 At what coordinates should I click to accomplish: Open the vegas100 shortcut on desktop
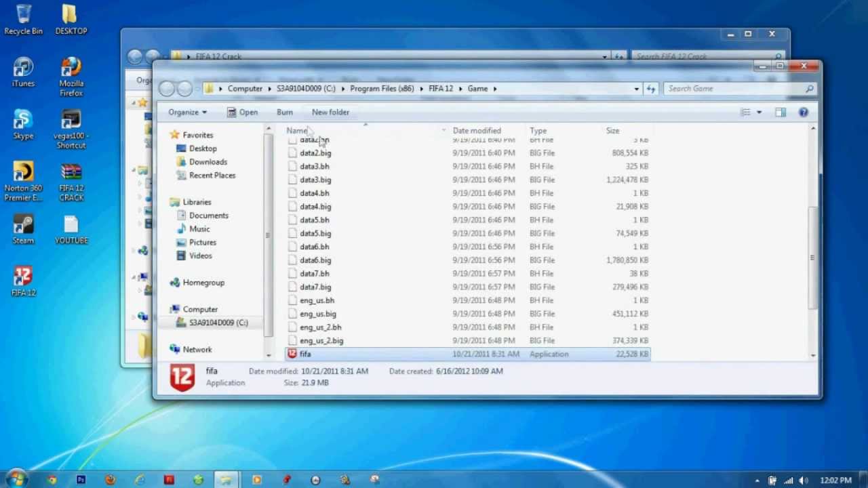[x=71, y=129]
